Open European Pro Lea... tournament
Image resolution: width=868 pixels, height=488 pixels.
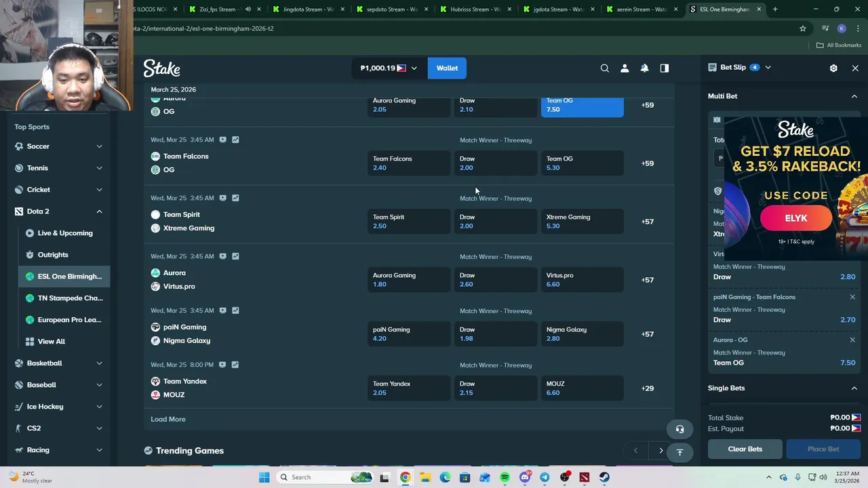pos(69,320)
